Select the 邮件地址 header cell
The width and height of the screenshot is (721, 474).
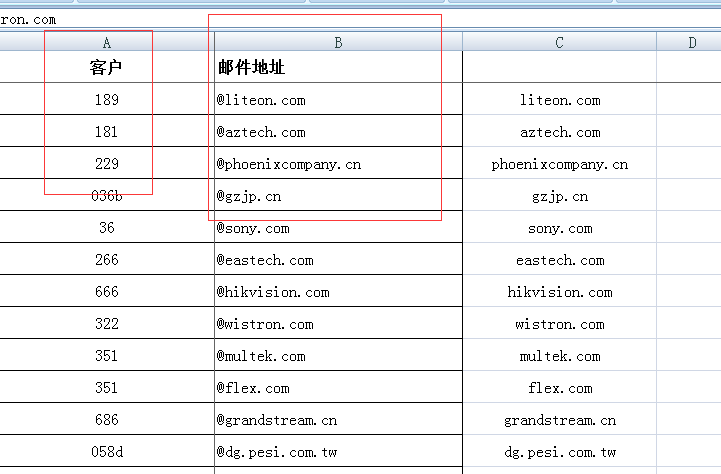(338, 67)
